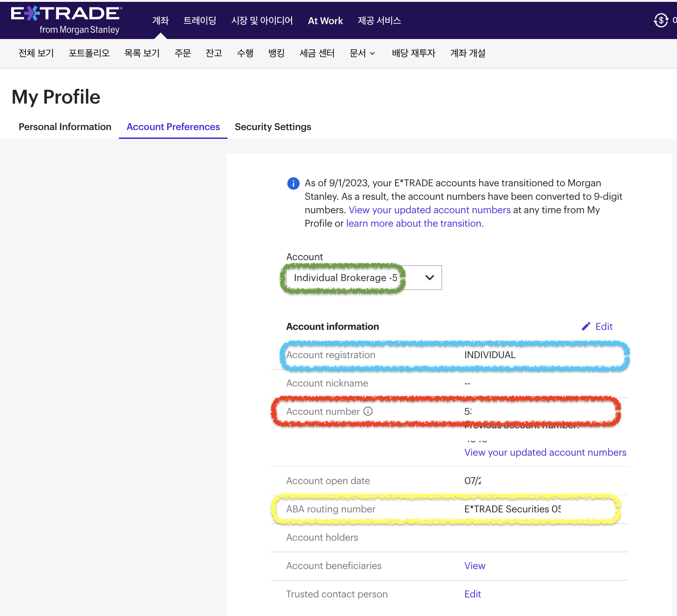Click View link for Account beneficiaries
Screen dimensions: 677x616
[475, 566]
